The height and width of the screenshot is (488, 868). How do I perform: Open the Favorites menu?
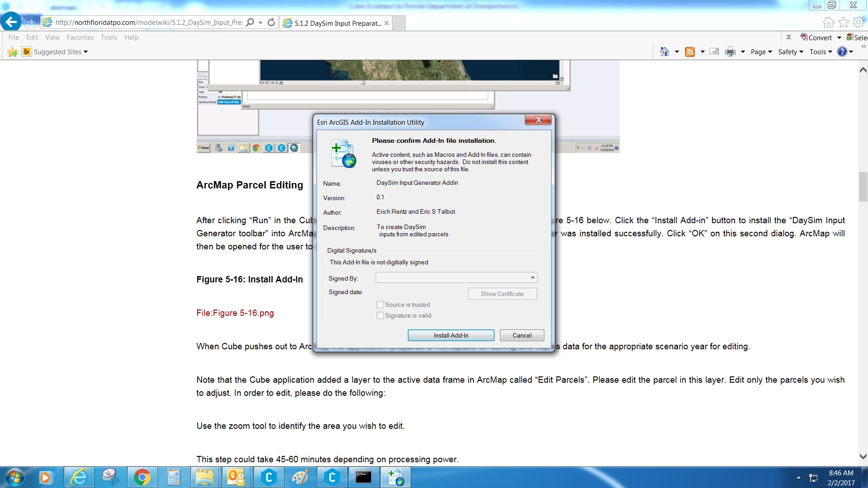80,38
